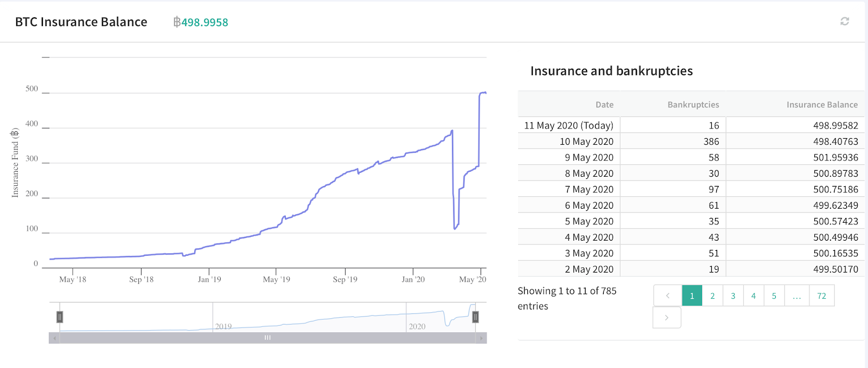
Task: Open pagination page 3
Action: pos(733,295)
